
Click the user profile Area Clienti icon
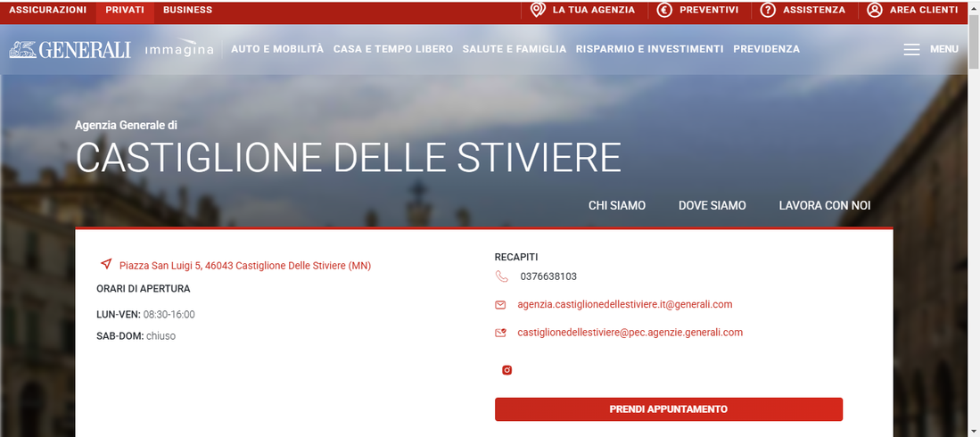pos(874,10)
